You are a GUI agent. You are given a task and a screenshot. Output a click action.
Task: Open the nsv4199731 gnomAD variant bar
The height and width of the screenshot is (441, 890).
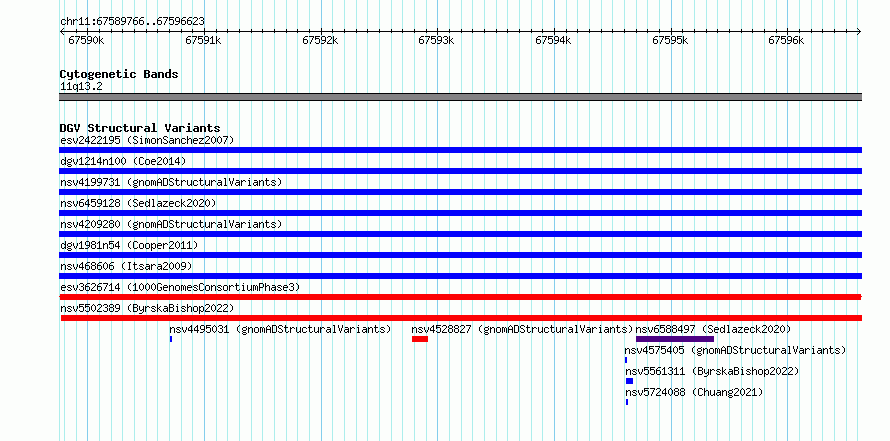[460, 192]
